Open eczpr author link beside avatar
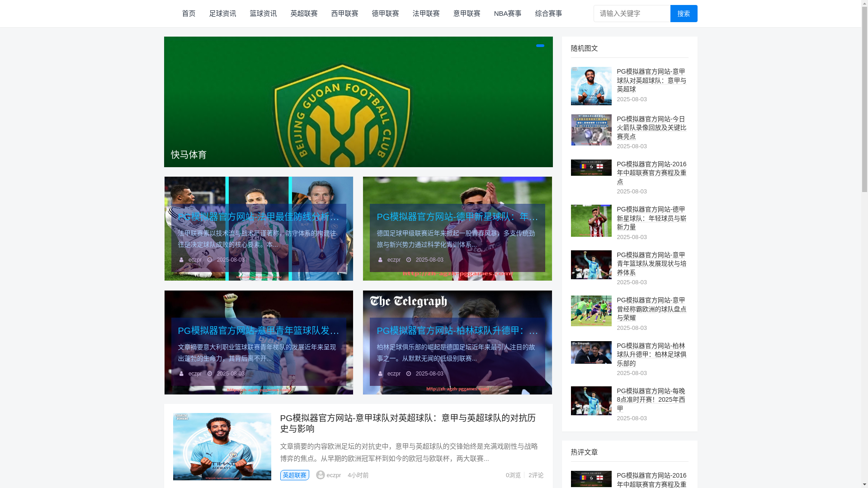The width and height of the screenshot is (868, 488). (x=334, y=475)
